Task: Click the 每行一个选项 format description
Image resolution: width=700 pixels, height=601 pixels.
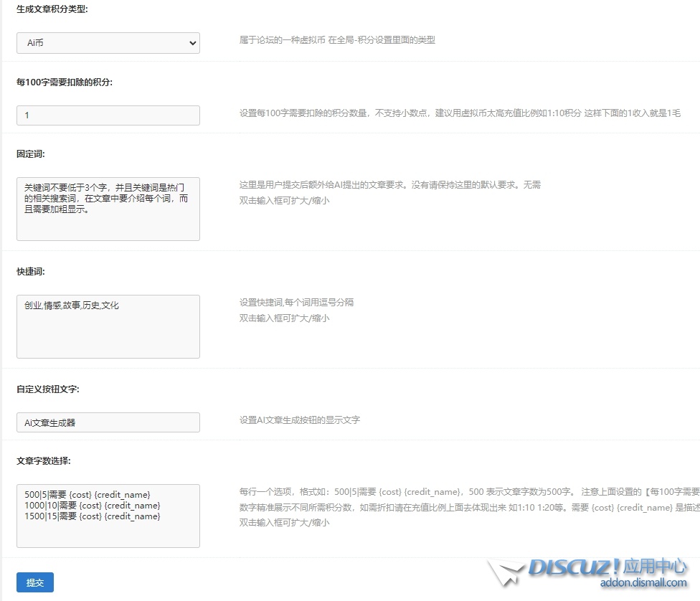Action: (402, 491)
